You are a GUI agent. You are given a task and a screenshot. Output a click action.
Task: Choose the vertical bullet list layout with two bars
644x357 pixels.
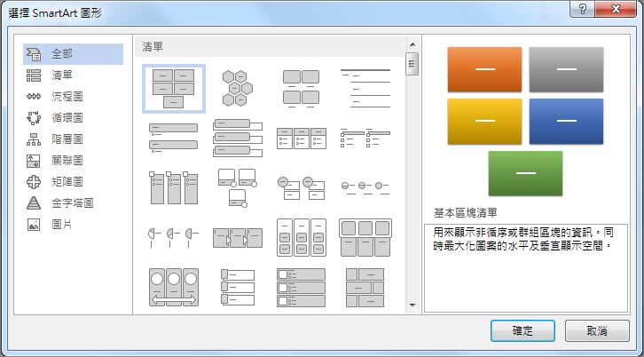174,139
